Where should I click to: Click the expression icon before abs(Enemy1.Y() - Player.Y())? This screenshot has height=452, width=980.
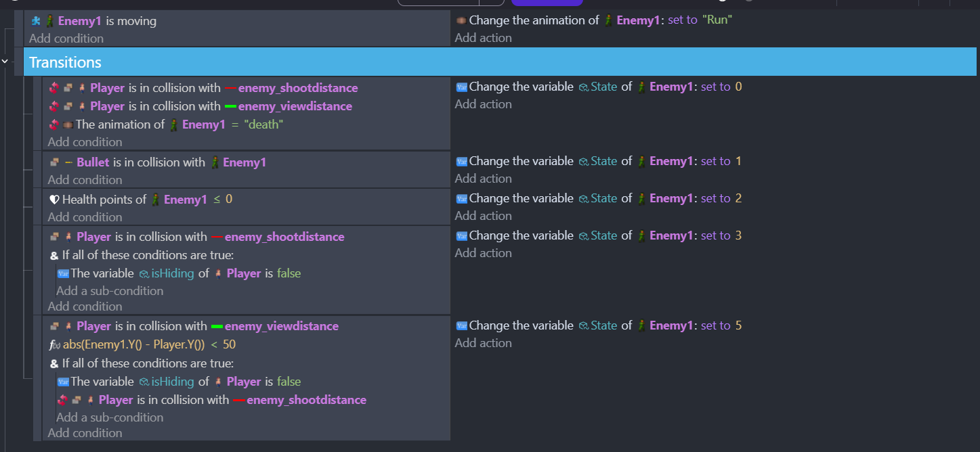coord(55,344)
